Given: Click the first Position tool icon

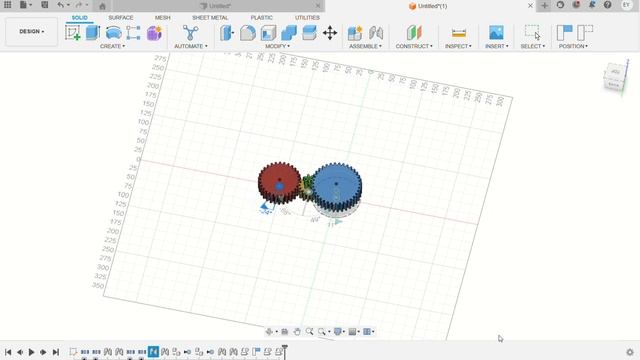Looking at the screenshot, I should tap(564, 33).
